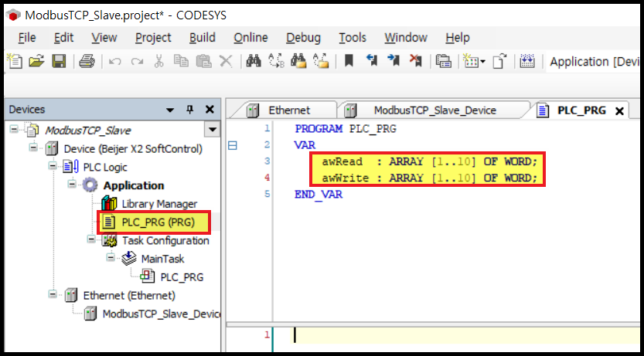644x356 pixels.
Task: Open the Devices panel options dropdown arrow
Action: (170, 110)
